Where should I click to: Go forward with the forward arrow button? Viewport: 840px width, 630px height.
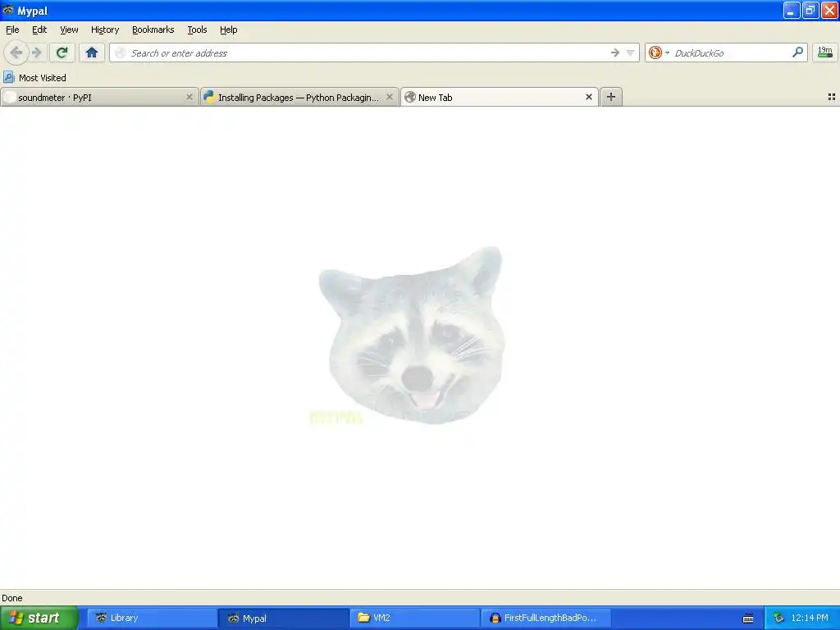pos(36,52)
